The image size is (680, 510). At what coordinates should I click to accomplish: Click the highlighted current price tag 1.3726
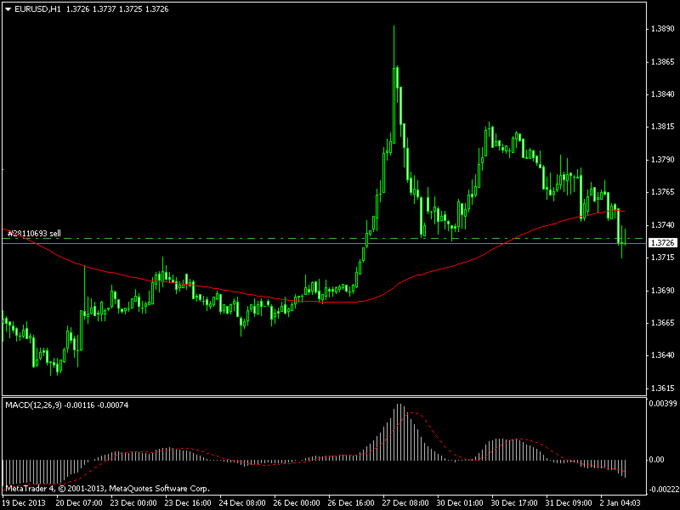point(663,243)
